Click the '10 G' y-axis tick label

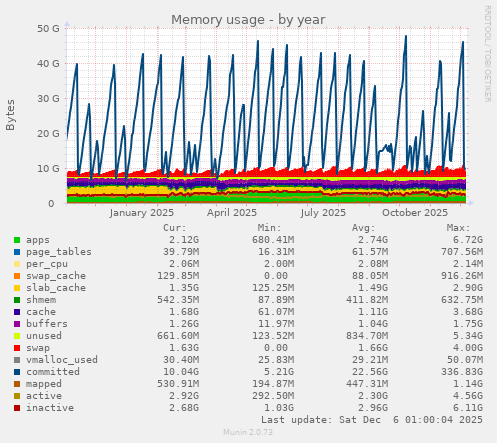pyautogui.click(x=48, y=168)
